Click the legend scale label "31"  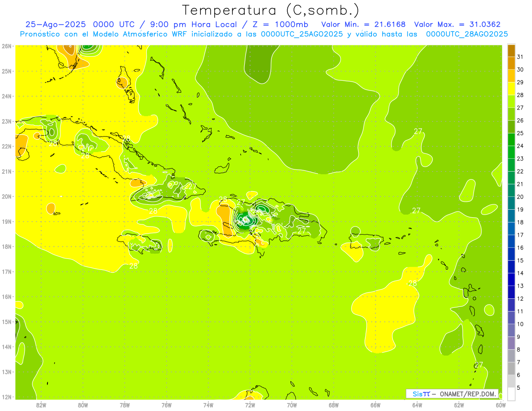point(520,57)
